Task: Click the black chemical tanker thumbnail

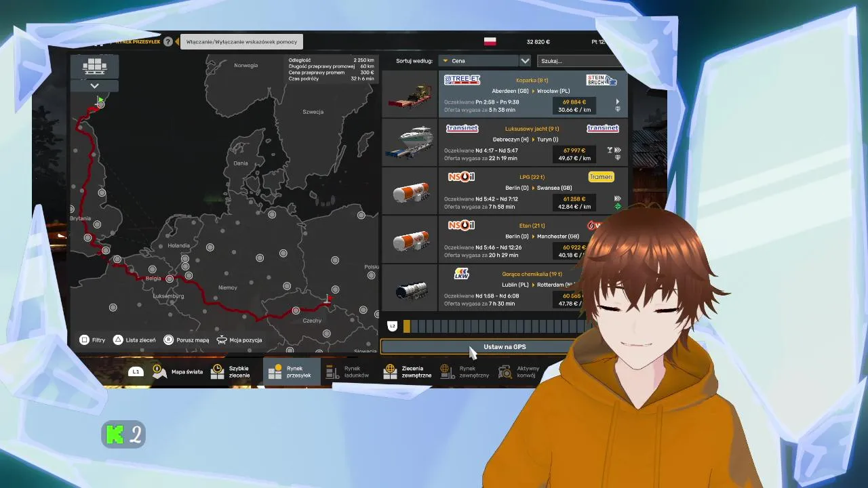Action: point(410,288)
